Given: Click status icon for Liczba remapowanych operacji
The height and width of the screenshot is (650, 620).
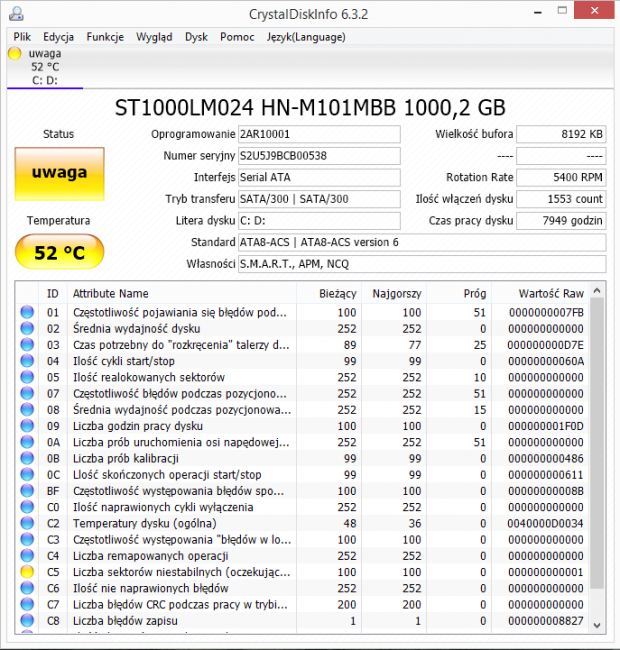Looking at the screenshot, I should [27, 555].
